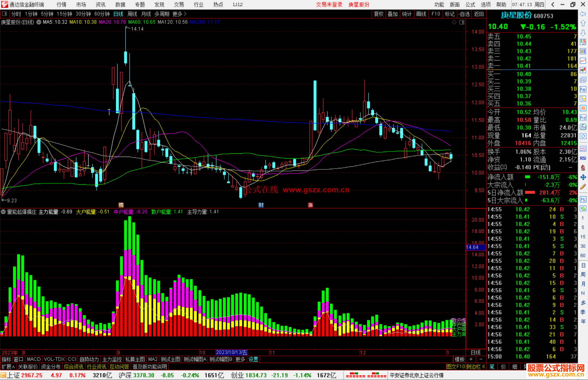This screenshot has width=588, height=380.
Task: Click the diamond icon at chart top-right
Action: click(454, 22)
